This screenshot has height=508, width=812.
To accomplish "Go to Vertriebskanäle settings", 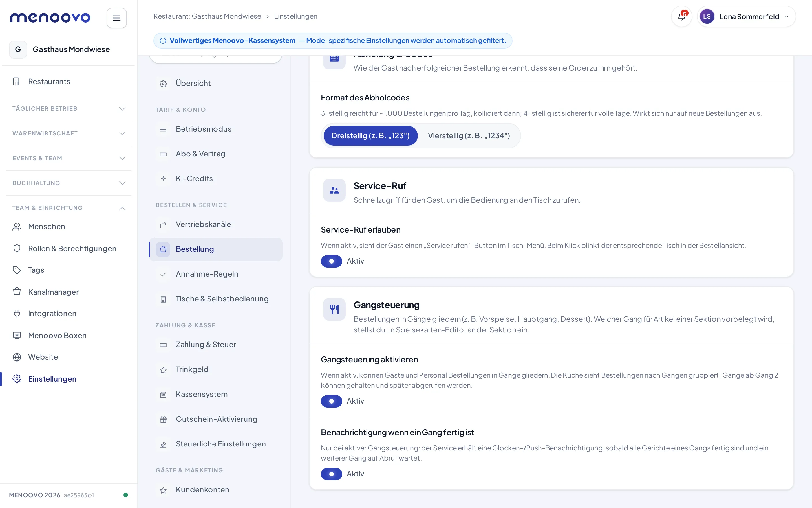I will (x=216, y=224).
